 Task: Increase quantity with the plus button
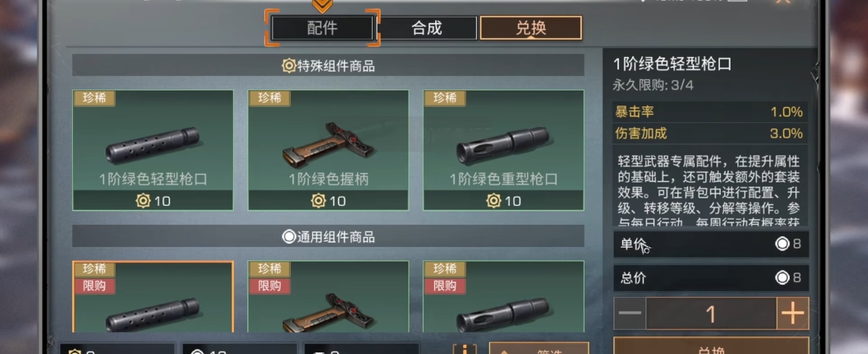point(792,314)
